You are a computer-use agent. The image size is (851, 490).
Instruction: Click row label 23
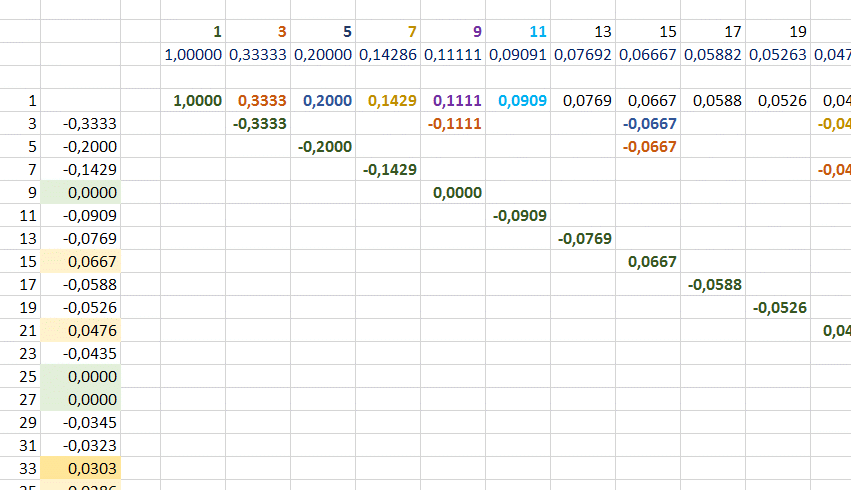[x=20, y=353]
